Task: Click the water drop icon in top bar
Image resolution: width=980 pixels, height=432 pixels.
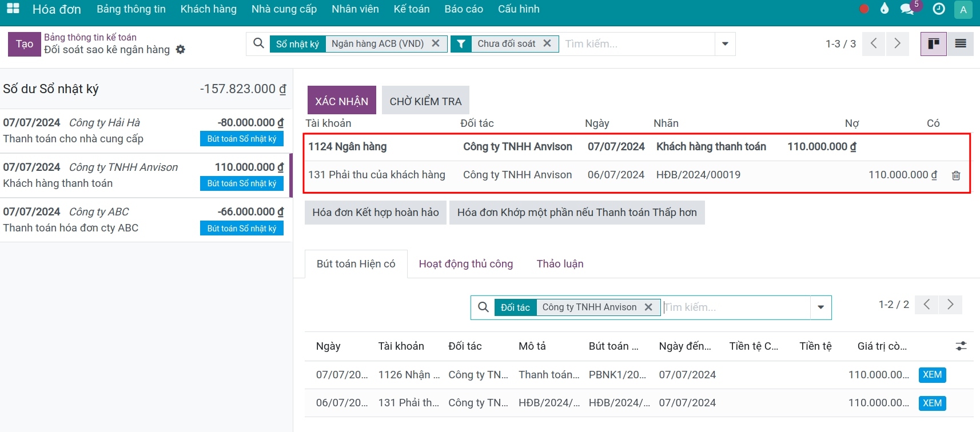Action: [x=885, y=9]
